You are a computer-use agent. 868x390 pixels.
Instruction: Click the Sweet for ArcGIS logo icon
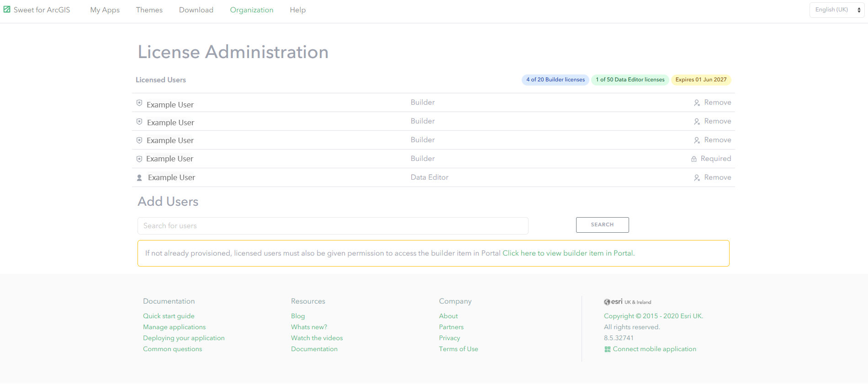coord(7,10)
